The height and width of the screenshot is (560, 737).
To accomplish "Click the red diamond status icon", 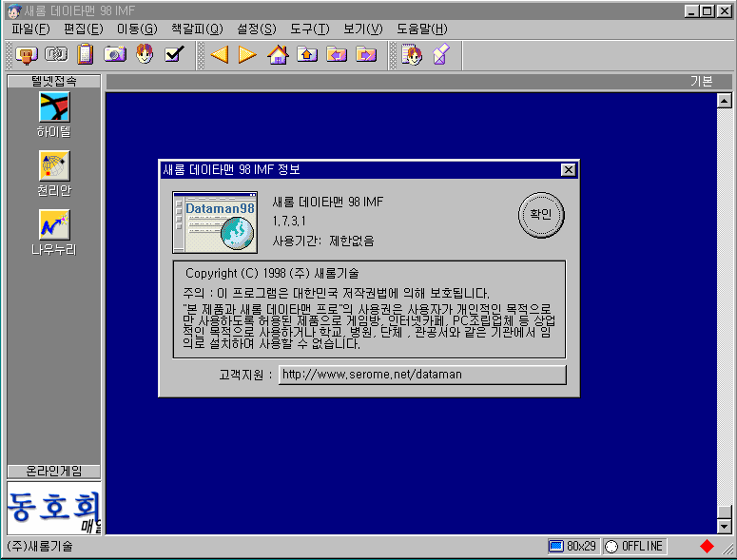I will click(x=707, y=547).
